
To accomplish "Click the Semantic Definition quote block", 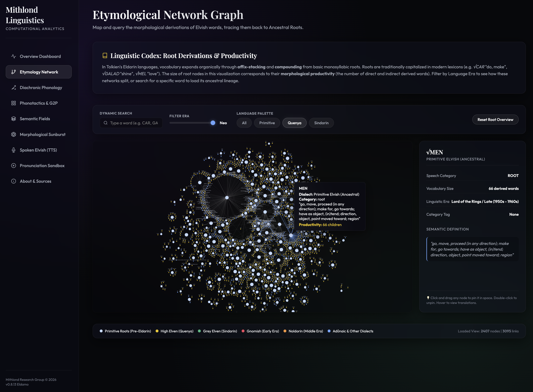I will [472, 249].
